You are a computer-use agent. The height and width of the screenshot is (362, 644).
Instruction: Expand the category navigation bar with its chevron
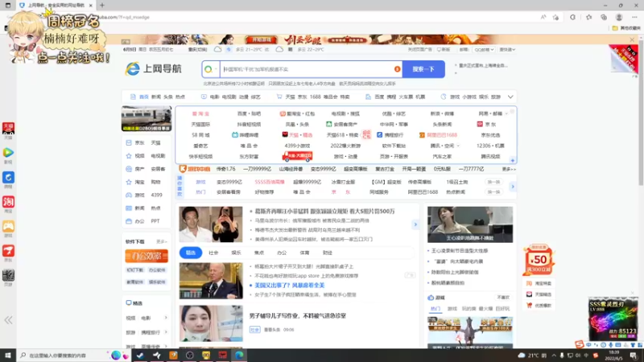510,97
